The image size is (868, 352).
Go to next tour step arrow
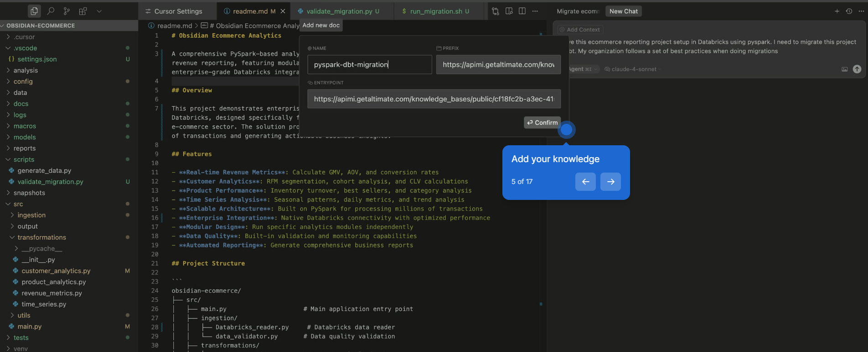610,182
